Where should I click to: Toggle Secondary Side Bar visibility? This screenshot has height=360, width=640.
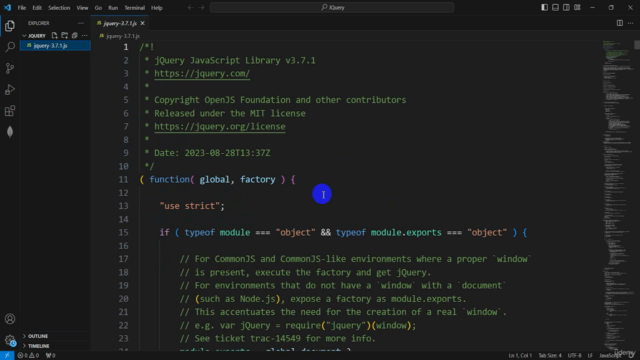(x=566, y=7)
